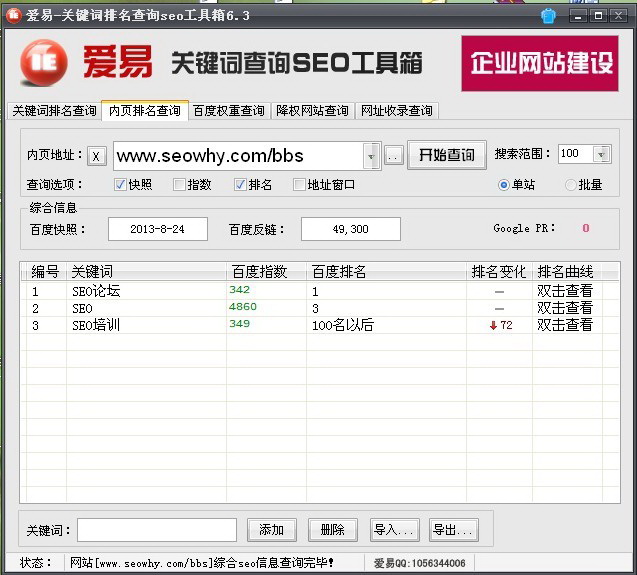The width and height of the screenshot is (637, 575).
Task: Click the large red IE logo
Action: [44, 63]
